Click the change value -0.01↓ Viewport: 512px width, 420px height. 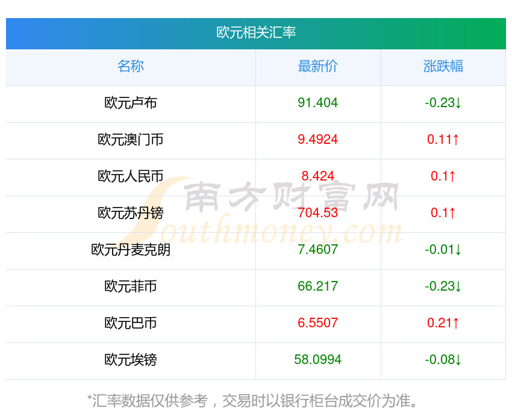pyautogui.click(x=443, y=250)
